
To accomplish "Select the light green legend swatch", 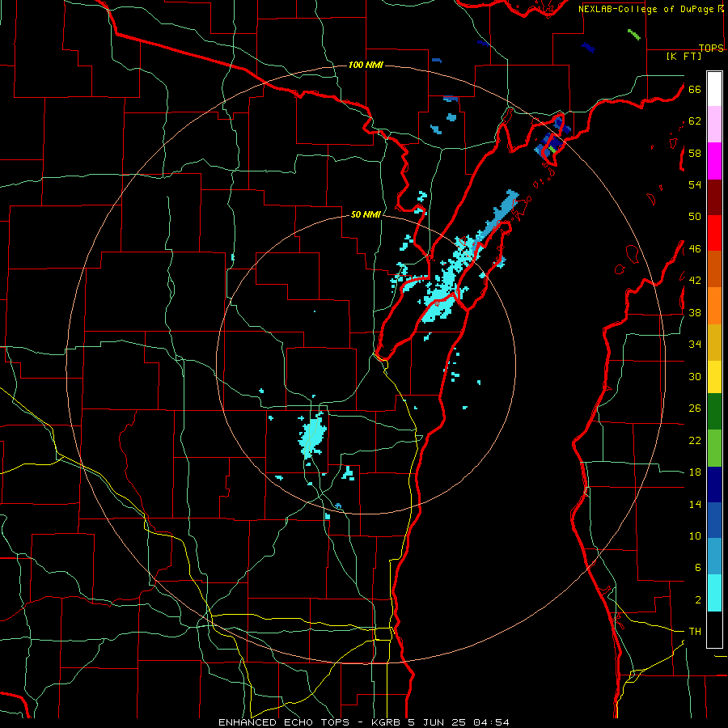I will click(x=714, y=448).
